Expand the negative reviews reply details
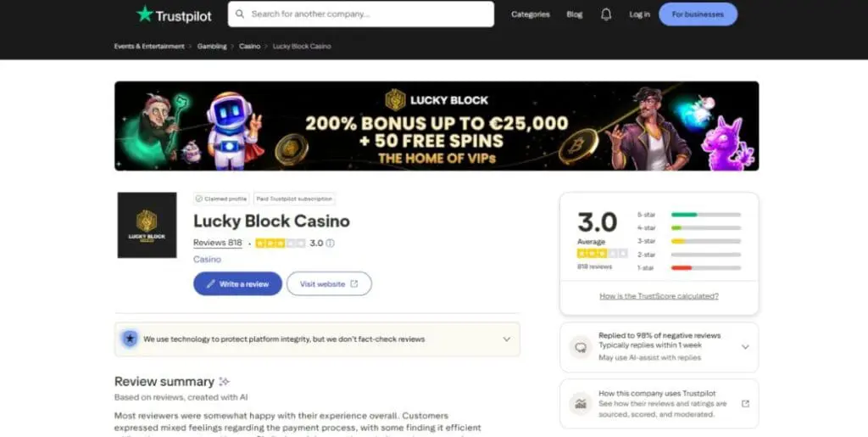Screen dimensions: 868x437 click(x=745, y=347)
